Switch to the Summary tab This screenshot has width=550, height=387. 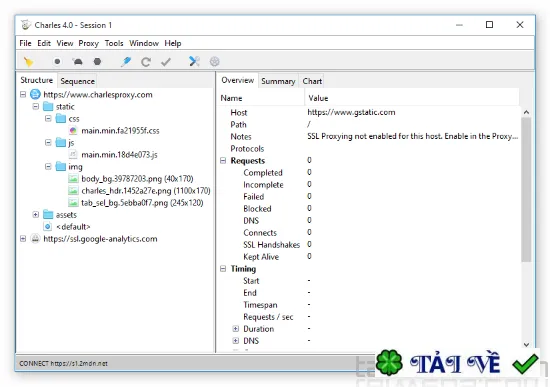point(278,81)
